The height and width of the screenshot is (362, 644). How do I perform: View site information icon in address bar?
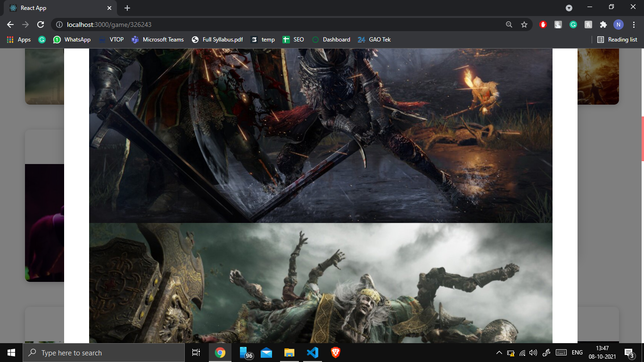coord(59,25)
